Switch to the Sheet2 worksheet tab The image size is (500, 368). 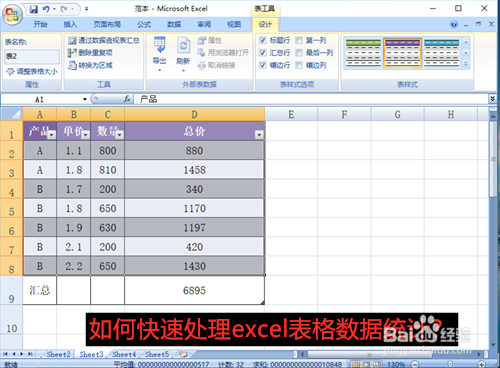[x=58, y=354]
